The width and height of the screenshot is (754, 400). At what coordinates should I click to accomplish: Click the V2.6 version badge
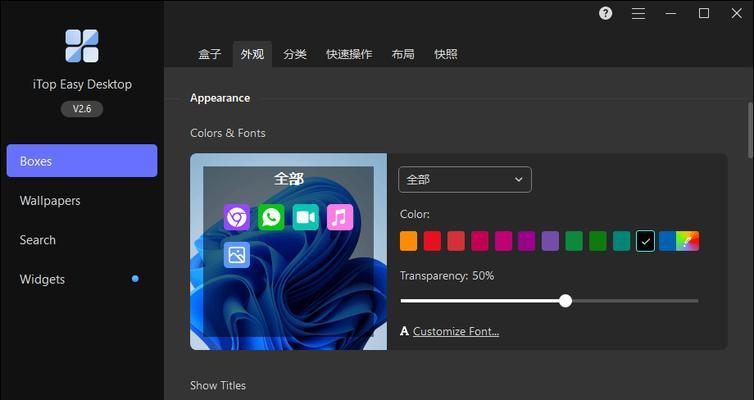[x=82, y=109]
